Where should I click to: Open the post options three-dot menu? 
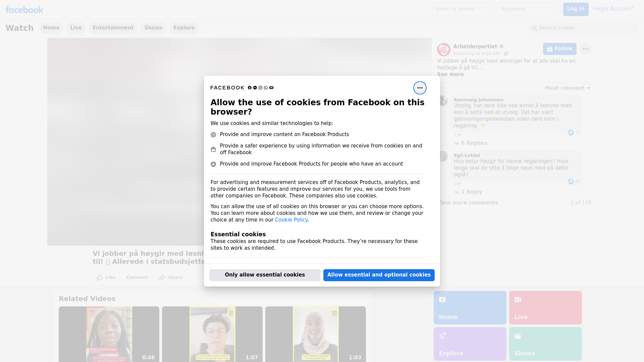click(x=585, y=49)
